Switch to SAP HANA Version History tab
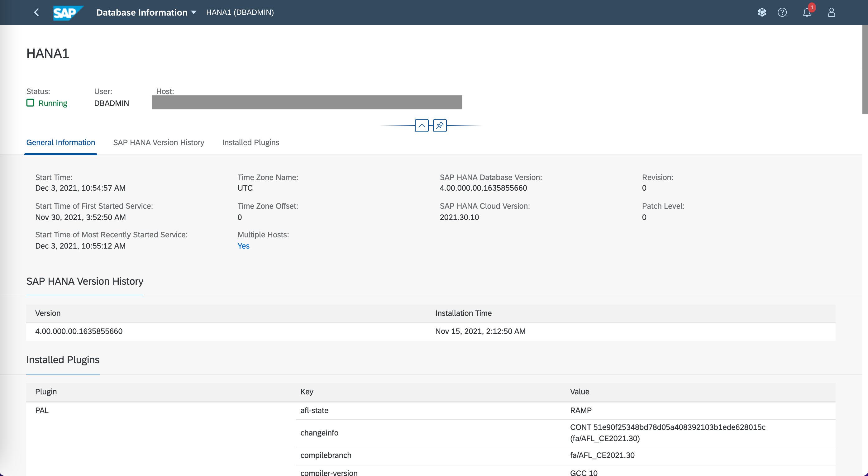Screen dimensions: 868x476 (159, 142)
